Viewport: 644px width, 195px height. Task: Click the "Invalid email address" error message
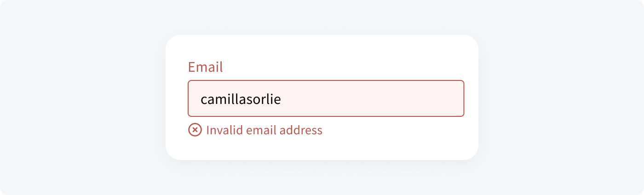(x=264, y=130)
